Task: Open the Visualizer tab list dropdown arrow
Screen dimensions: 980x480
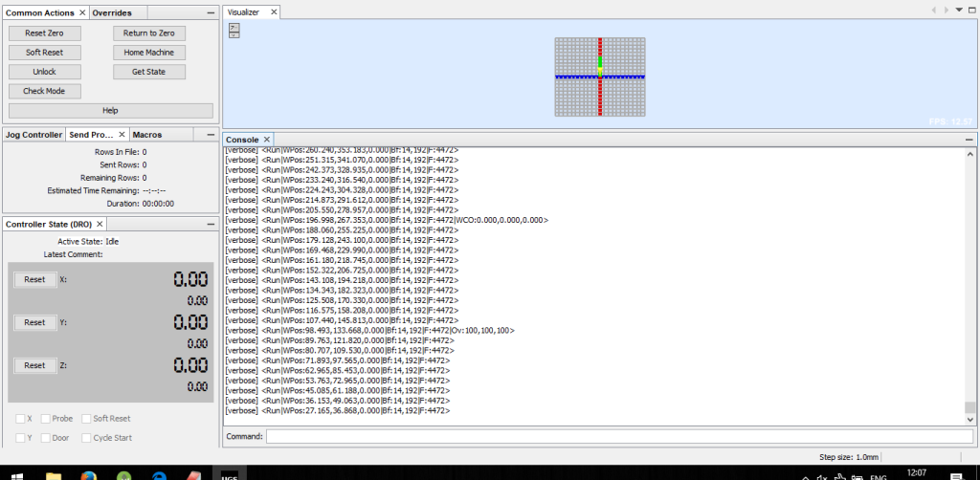Action: (959, 11)
